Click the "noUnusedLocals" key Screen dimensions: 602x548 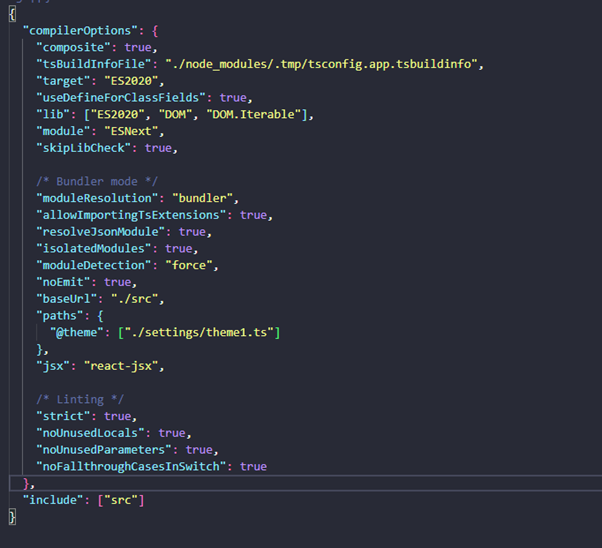pos(90,433)
